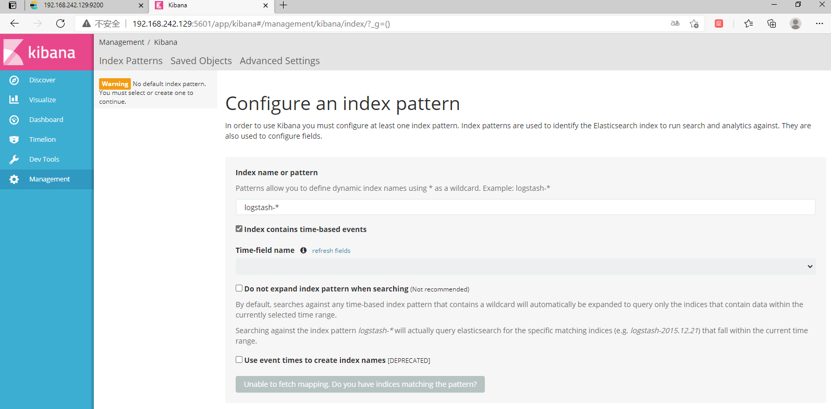Click the orange Warning badge
The width and height of the screenshot is (833, 409).
115,84
